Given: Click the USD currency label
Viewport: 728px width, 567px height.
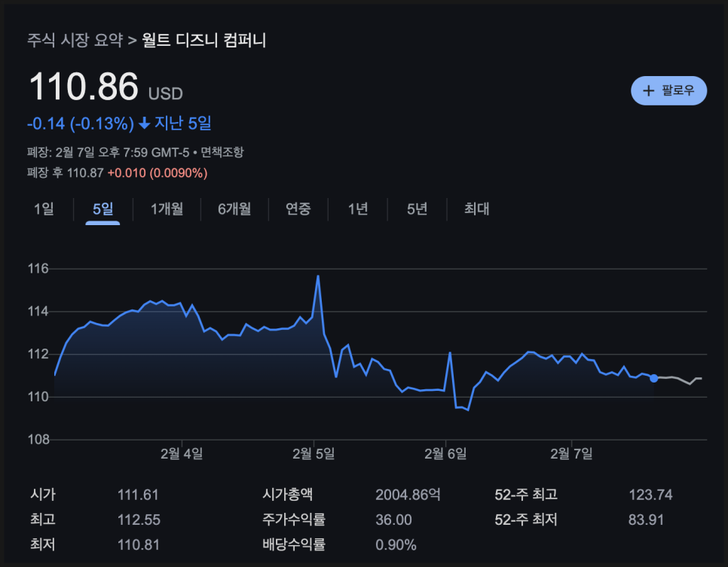Looking at the screenshot, I should (x=166, y=93).
